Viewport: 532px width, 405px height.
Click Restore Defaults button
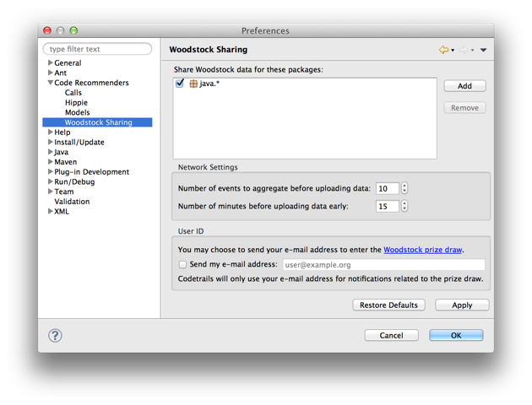pos(388,305)
